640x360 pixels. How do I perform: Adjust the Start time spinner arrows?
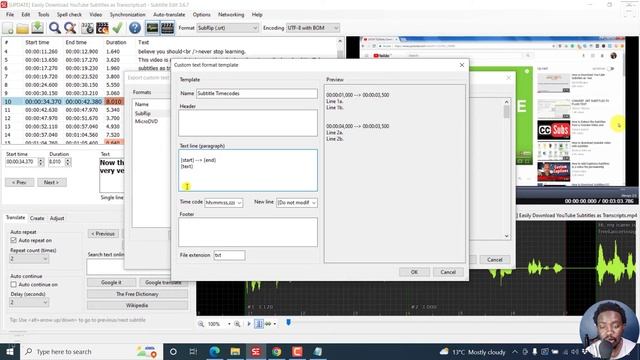(41, 162)
